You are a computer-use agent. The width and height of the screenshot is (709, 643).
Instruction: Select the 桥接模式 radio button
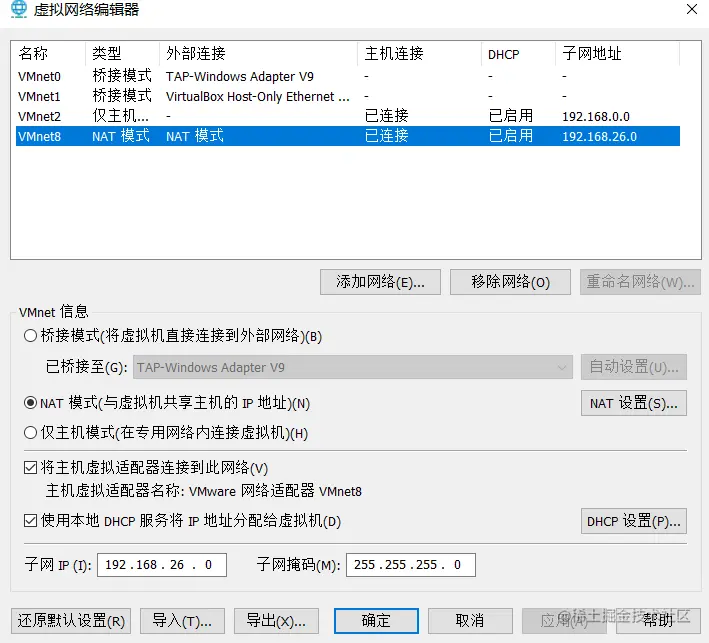[30, 336]
